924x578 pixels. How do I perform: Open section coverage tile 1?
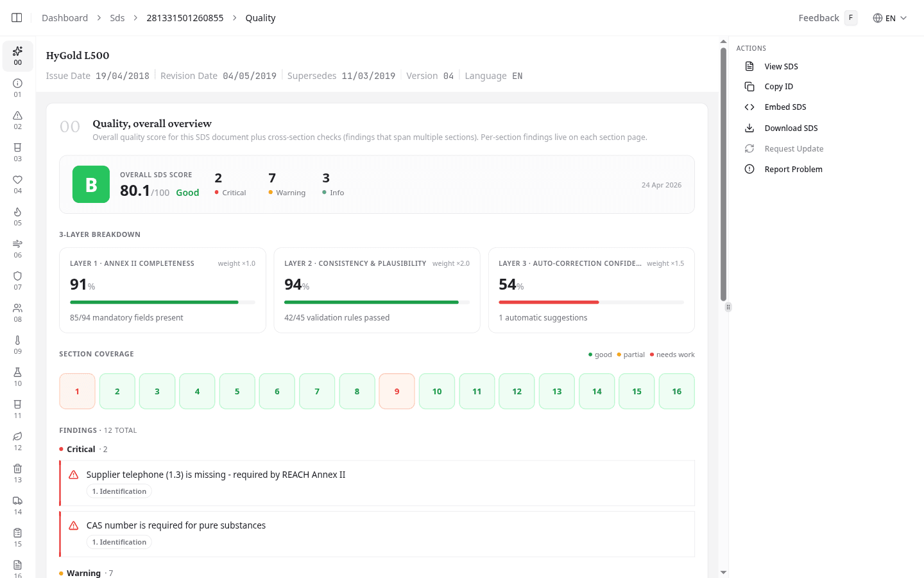click(77, 391)
